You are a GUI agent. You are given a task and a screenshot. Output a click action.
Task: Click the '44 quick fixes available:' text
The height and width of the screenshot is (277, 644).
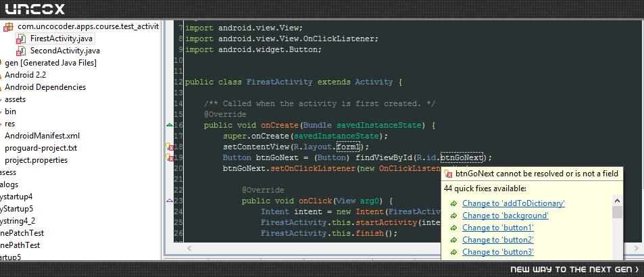485,188
